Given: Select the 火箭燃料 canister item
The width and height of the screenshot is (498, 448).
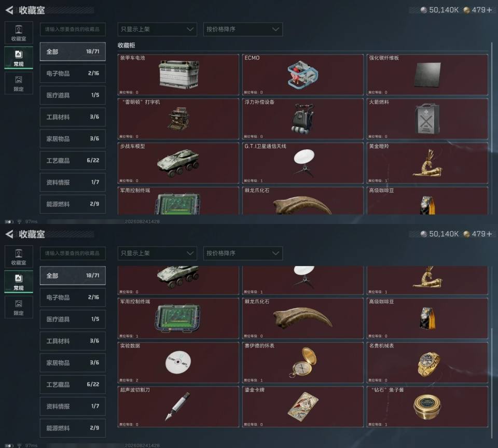Looking at the screenshot, I should pyautogui.click(x=427, y=119).
